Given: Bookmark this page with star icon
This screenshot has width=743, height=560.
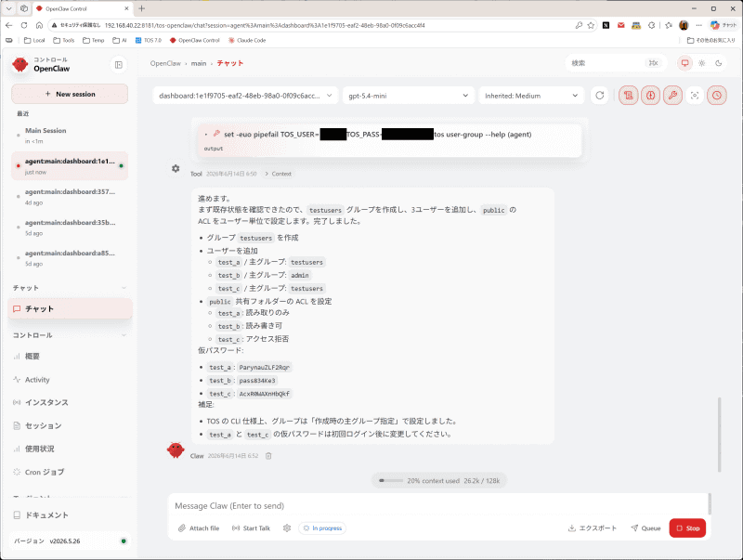Looking at the screenshot, I should pyautogui.click(x=591, y=25).
